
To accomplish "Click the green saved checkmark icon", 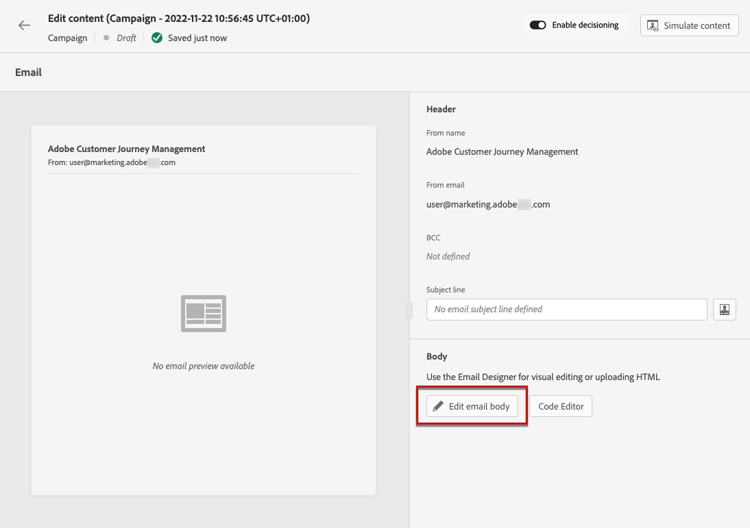I will [157, 38].
